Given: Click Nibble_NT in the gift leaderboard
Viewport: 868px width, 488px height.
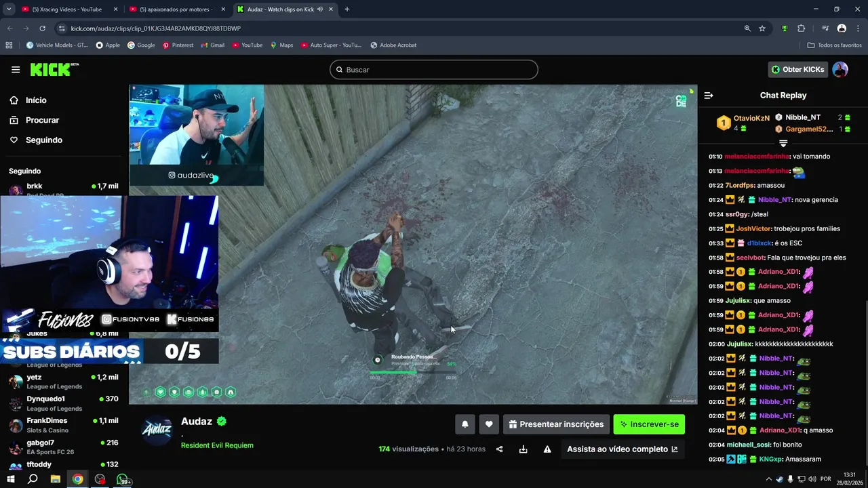Looking at the screenshot, I should click(x=802, y=117).
